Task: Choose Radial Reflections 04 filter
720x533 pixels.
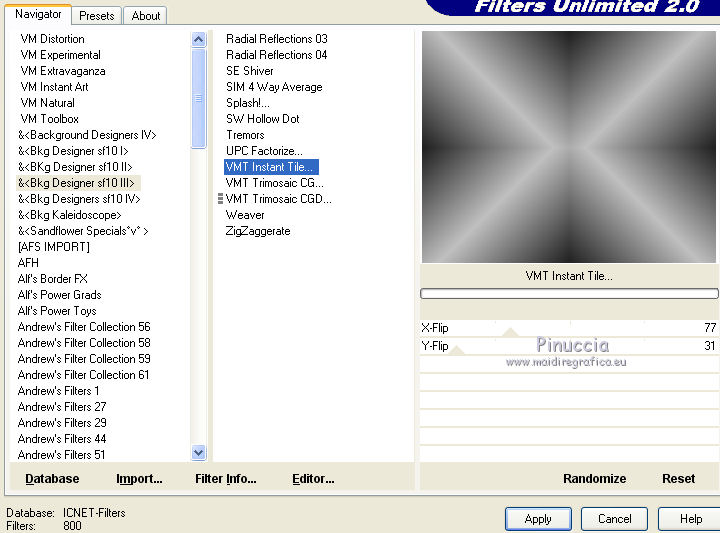Action: 276,55
